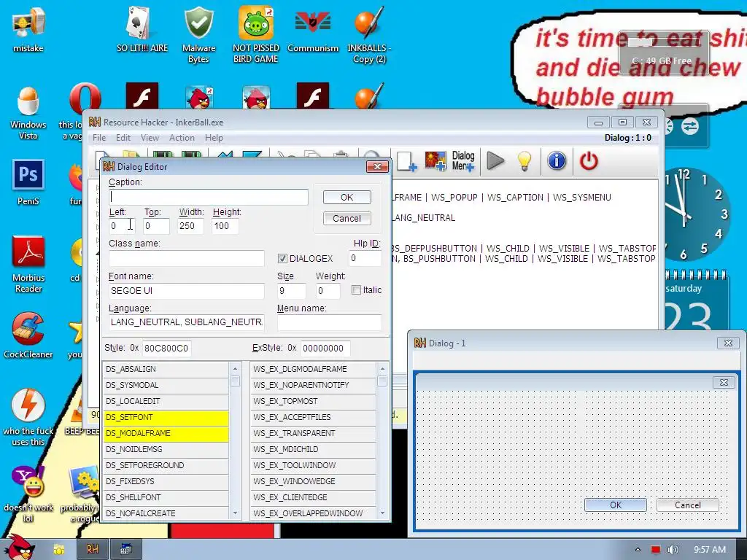Click the Caption text field
The height and width of the screenshot is (560, 747).
pyautogui.click(x=209, y=197)
